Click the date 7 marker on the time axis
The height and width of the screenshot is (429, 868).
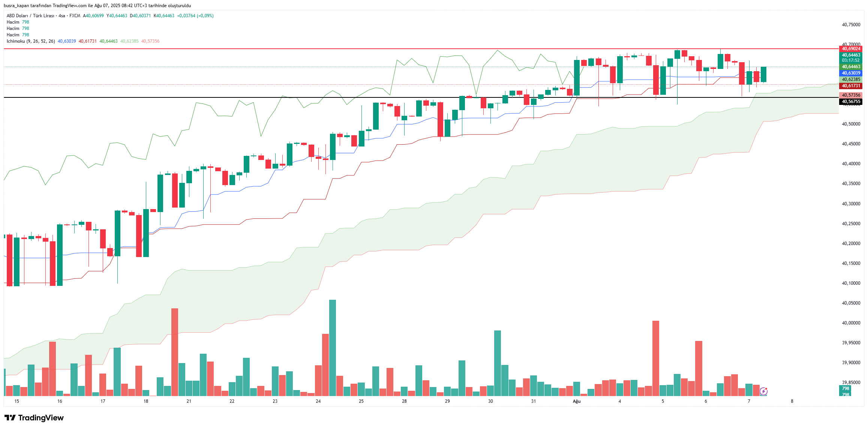pyautogui.click(x=749, y=401)
